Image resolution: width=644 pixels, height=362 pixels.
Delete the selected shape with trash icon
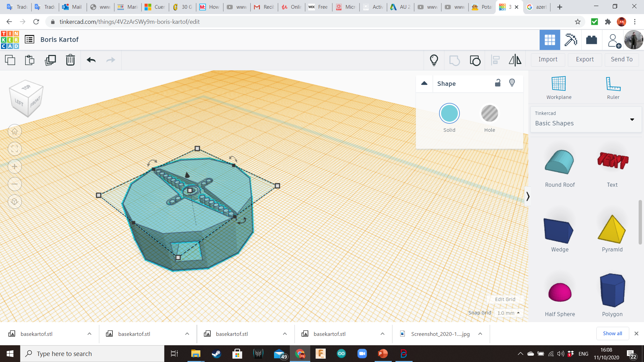tap(70, 60)
